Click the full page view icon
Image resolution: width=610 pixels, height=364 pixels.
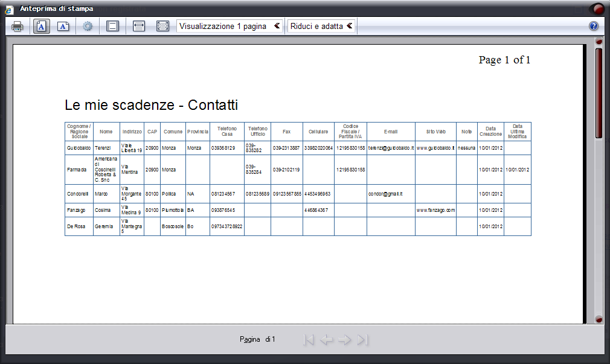(162, 27)
